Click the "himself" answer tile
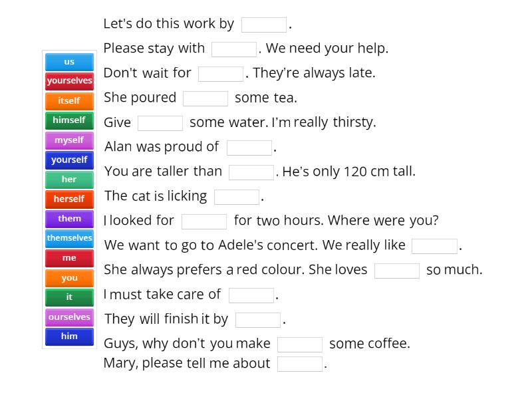Image resolution: width=532 pixels, height=399 pixels. [x=68, y=120]
